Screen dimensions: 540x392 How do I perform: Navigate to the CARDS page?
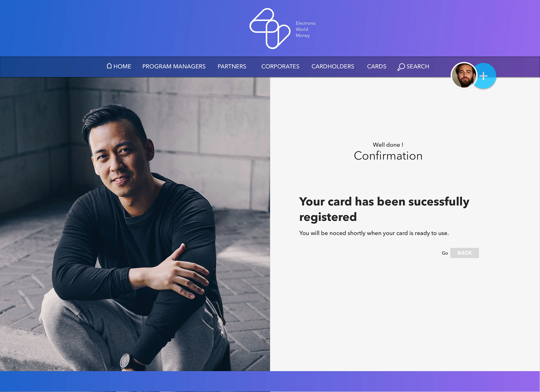point(377,66)
